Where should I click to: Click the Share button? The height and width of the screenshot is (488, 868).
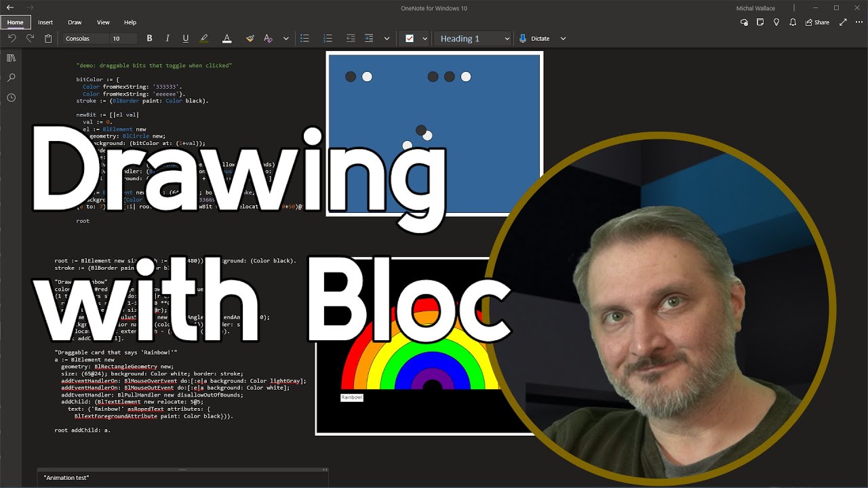817,22
